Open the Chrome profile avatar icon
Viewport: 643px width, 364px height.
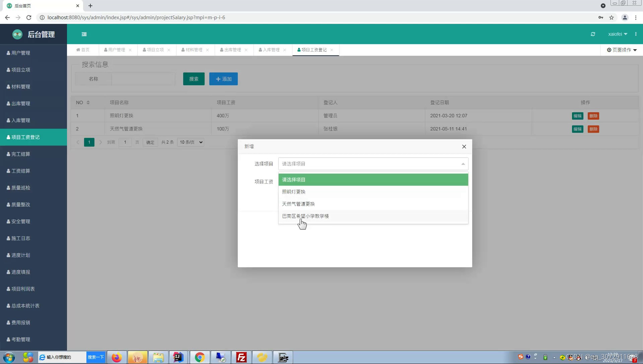(x=625, y=17)
